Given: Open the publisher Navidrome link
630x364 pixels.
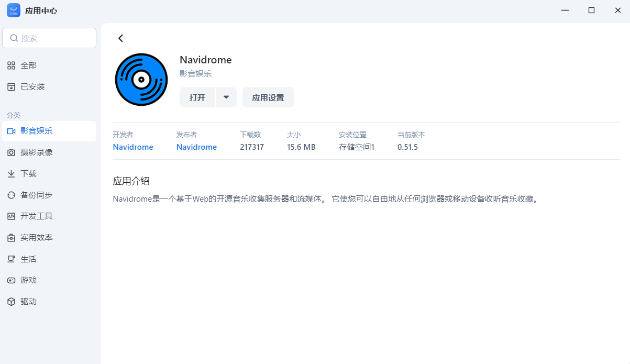Looking at the screenshot, I should click(x=196, y=147).
